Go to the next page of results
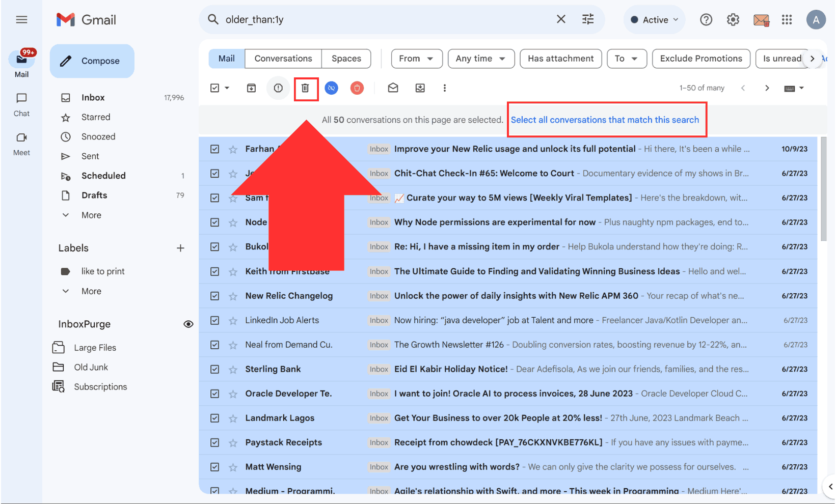The width and height of the screenshot is (836, 504). (x=767, y=88)
